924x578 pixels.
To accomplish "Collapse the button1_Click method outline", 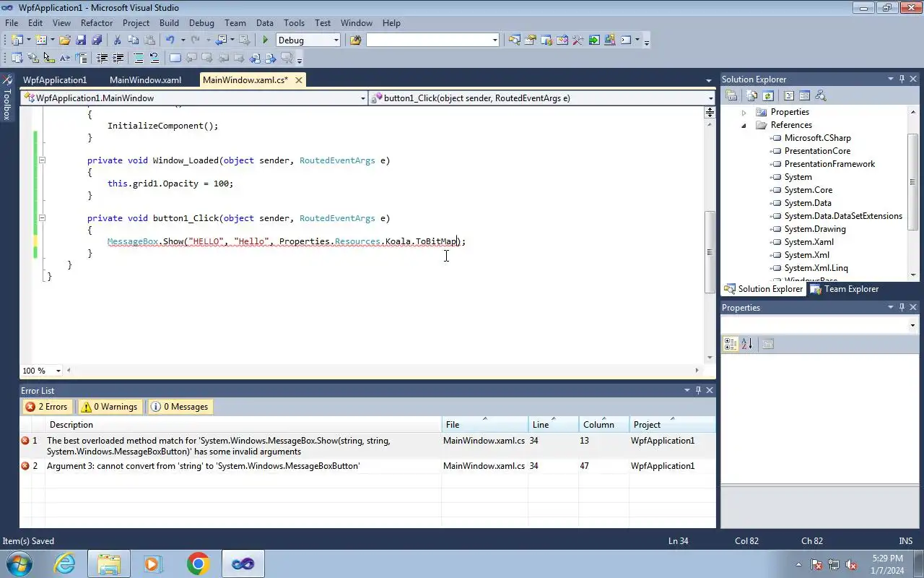I will tap(42, 218).
